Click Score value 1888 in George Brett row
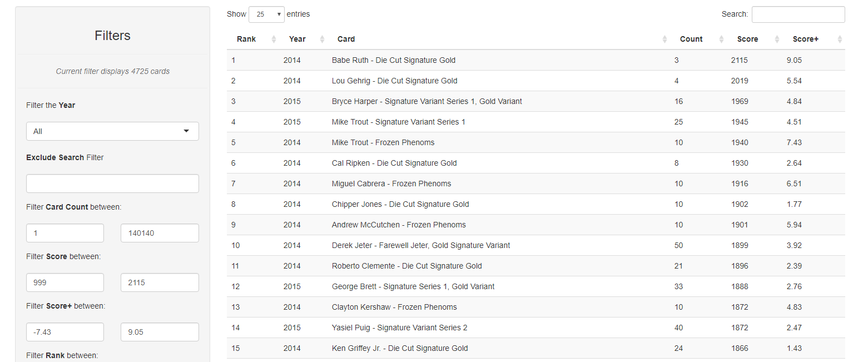This screenshot has width=868, height=362. click(740, 286)
